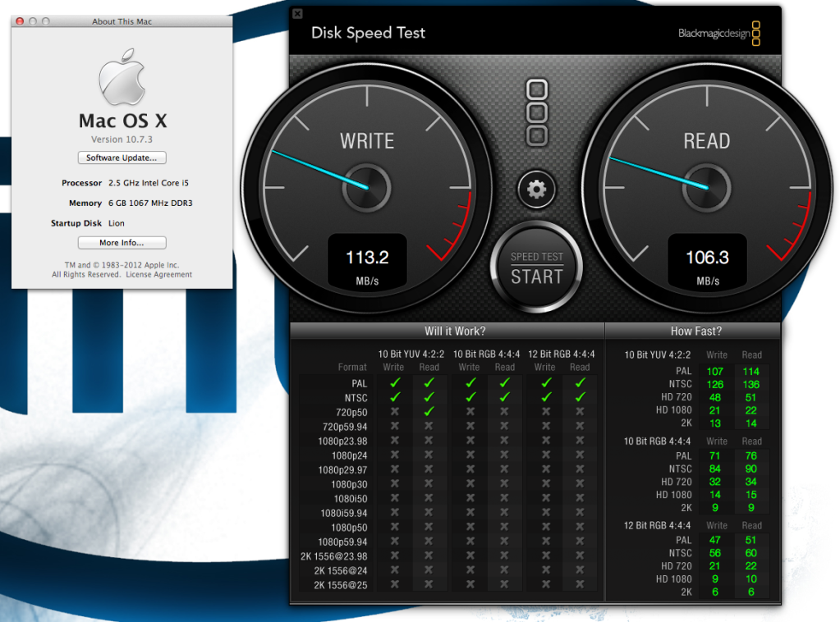
Task: Click the 1080p30 12 Bit RGB write cross
Action: click(545, 484)
